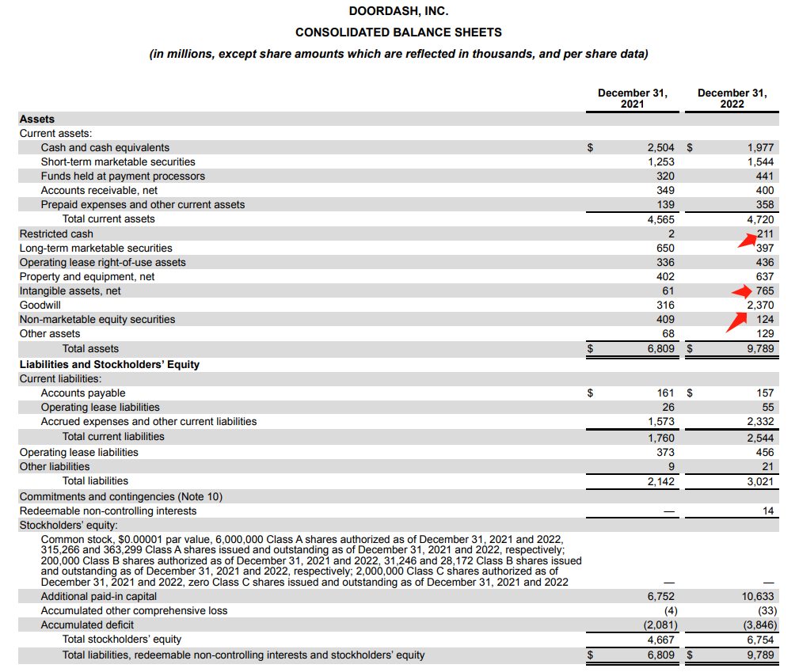Select 'Operating lease right-of-use assets' label
The width and height of the screenshot is (799, 672).
103,262
